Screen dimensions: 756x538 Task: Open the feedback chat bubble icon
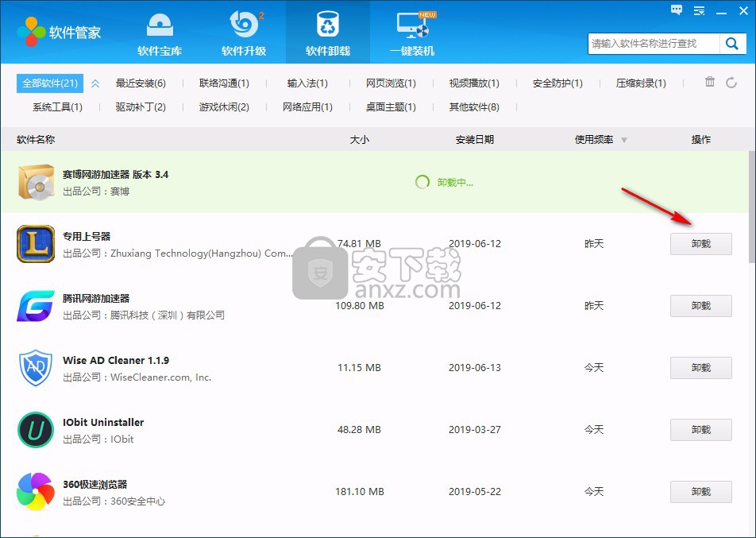(x=677, y=10)
